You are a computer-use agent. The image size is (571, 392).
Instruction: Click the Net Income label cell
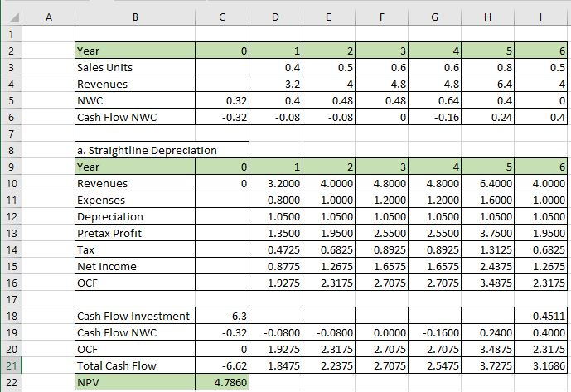pos(133,266)
